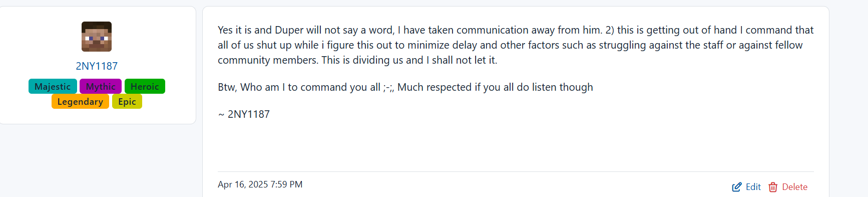Open the 2NY1187 profile username link
This screenshot has width=868, height=197.
tap(97, 66)
